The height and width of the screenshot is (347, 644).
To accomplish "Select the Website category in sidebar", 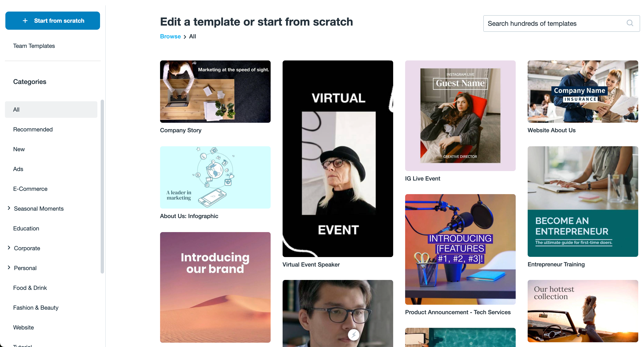I will [x=24, y=327].
